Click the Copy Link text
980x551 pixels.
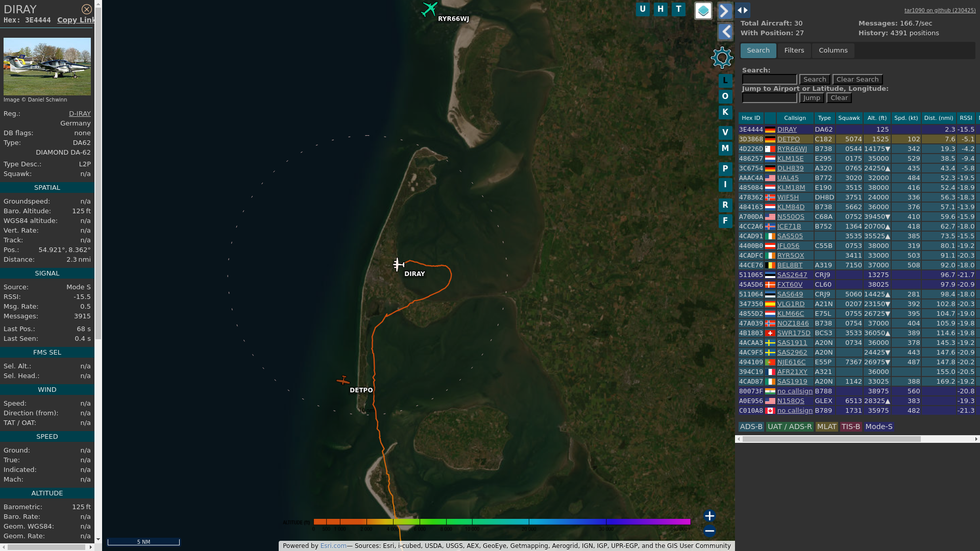pos(76,20)
